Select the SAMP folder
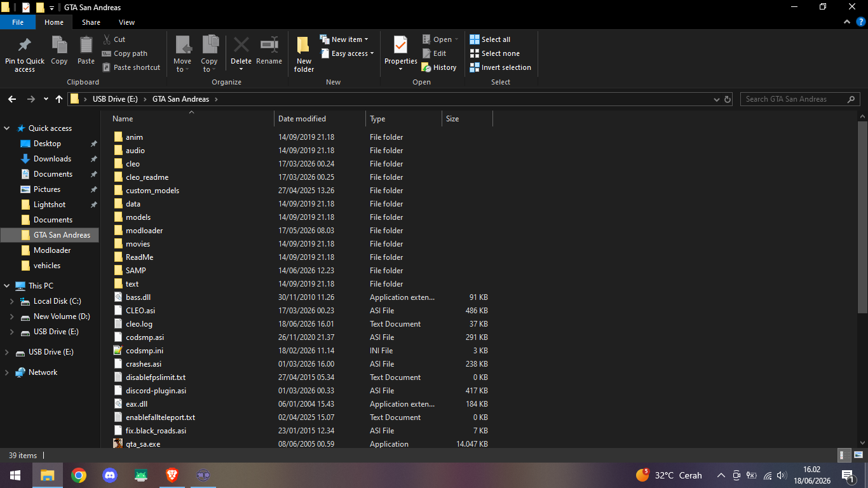The width and height of the screenshot is (868, 488). tap(136, 271)
